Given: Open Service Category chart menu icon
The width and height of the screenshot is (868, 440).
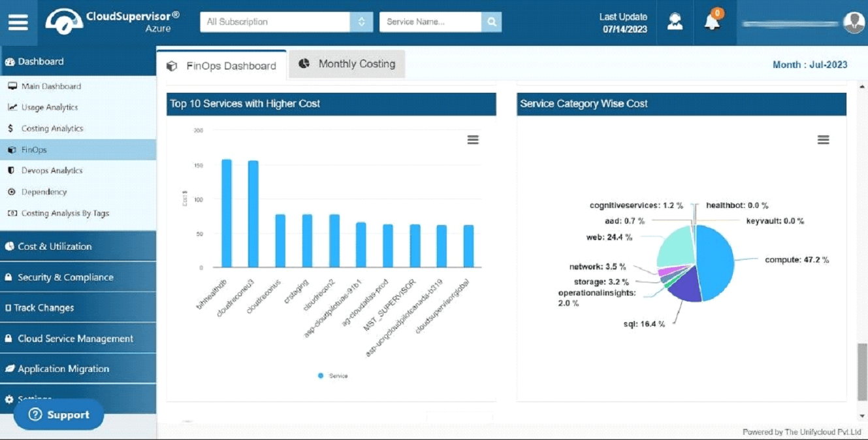Looking at the screenshot, I should click(x=823, y=139).
